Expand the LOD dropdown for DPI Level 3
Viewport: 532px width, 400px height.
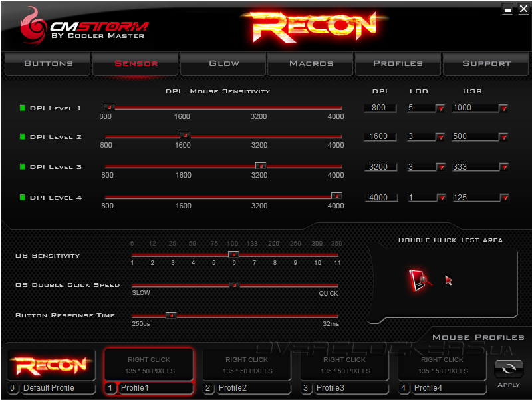coord(441,168)
